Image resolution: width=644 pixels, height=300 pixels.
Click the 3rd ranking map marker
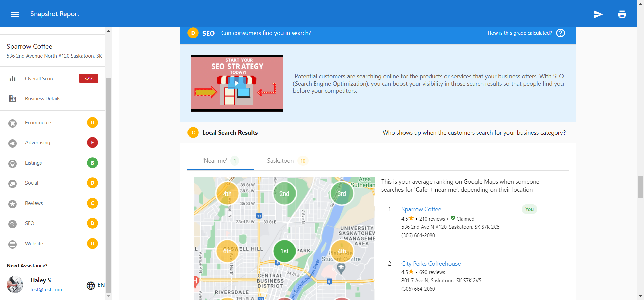342,194
